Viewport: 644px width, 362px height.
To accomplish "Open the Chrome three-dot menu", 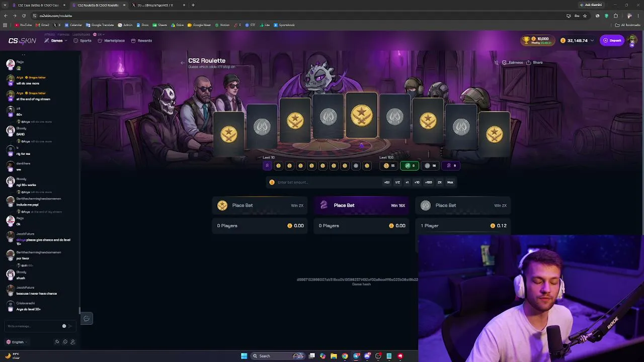I will pyautogui.click(x=637, y=16).
